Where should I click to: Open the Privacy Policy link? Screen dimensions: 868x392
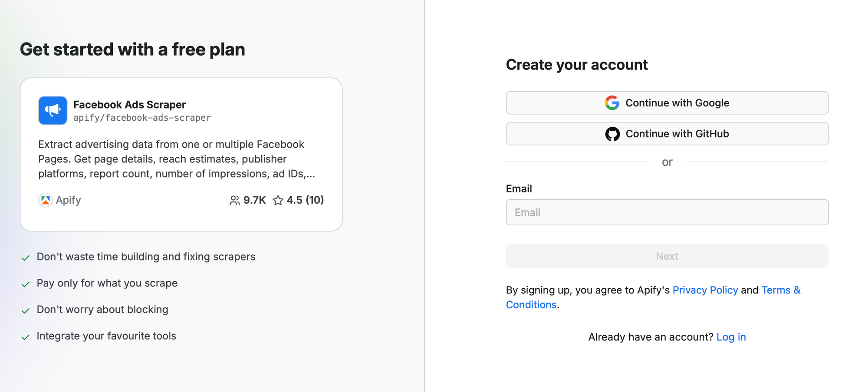click(705, 290)
